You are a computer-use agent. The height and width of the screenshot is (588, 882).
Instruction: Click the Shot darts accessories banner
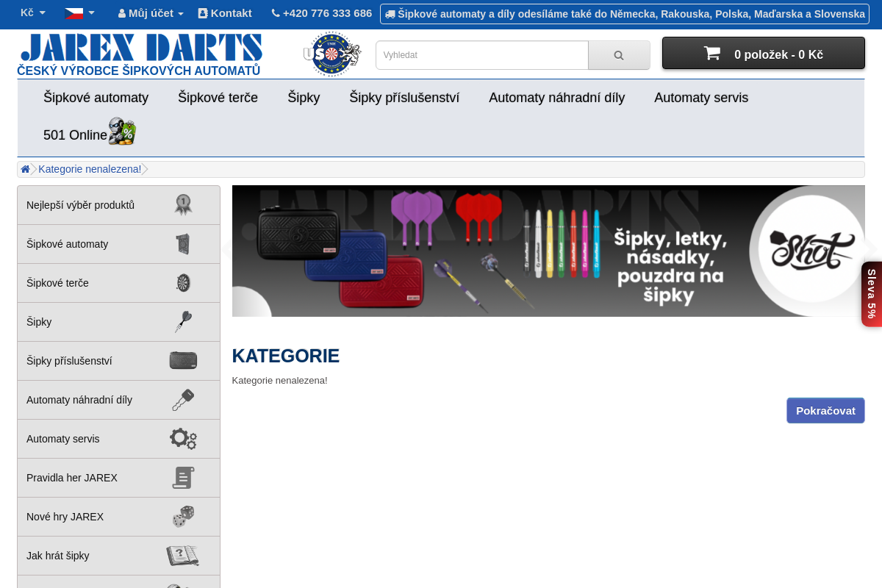point(548,251)
